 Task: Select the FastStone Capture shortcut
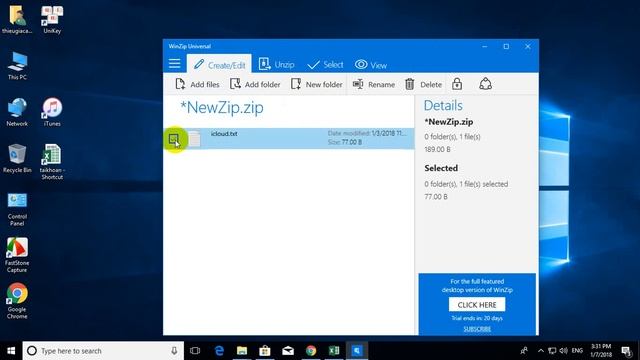[17, 255]
